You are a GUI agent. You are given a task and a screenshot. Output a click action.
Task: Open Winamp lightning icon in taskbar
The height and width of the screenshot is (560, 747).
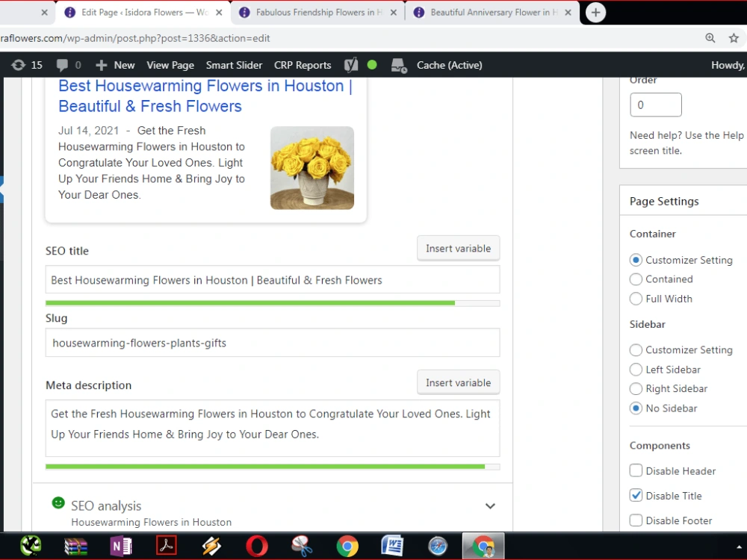211,547
